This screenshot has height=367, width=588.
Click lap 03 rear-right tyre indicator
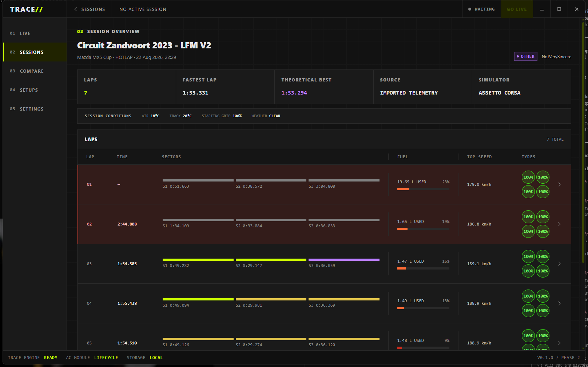(x=543, y=271)
